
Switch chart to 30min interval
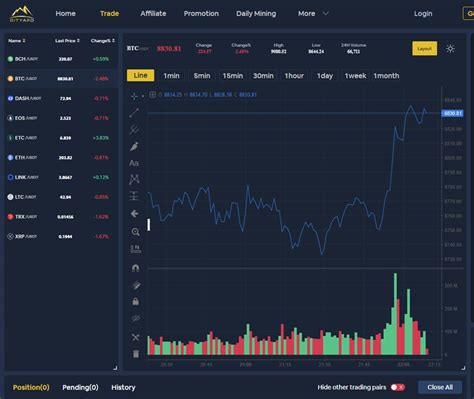263,76
